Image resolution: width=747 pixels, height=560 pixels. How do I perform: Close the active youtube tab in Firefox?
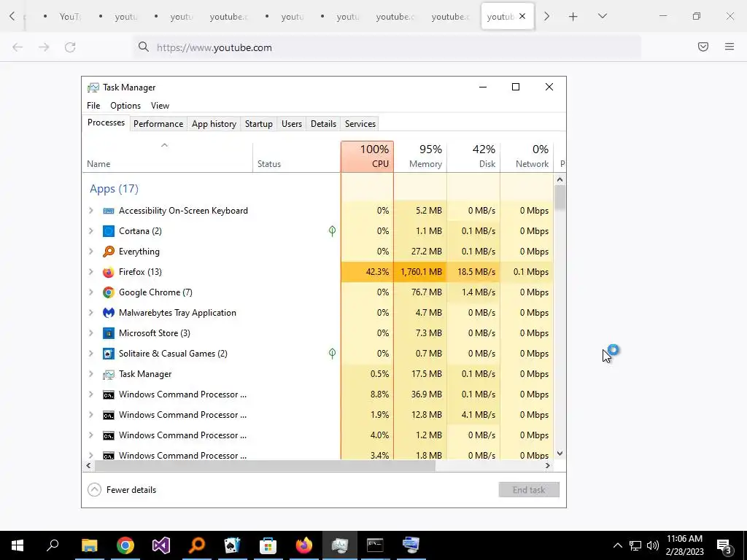(522, 16)
